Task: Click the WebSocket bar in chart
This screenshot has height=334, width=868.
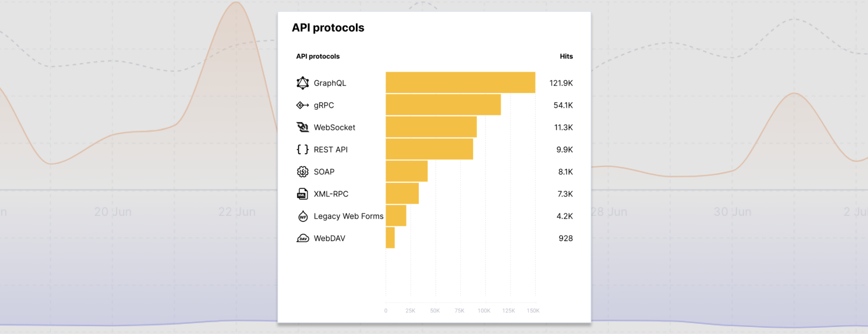Action: [431, 127]
